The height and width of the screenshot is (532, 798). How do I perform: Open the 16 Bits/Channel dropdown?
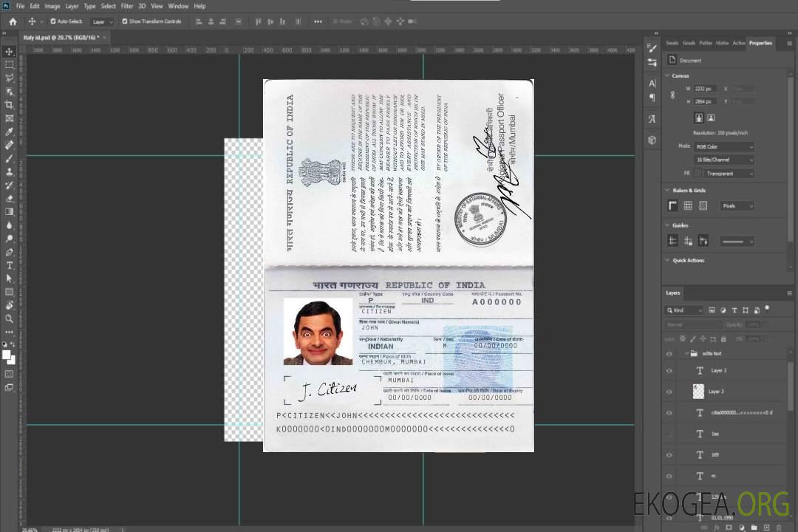coord(724,160)
